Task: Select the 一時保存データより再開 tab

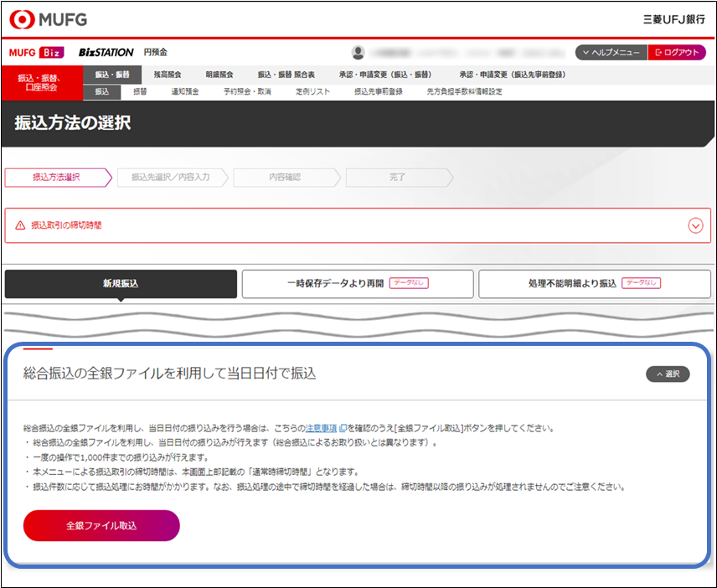Action: coord(357,284)
